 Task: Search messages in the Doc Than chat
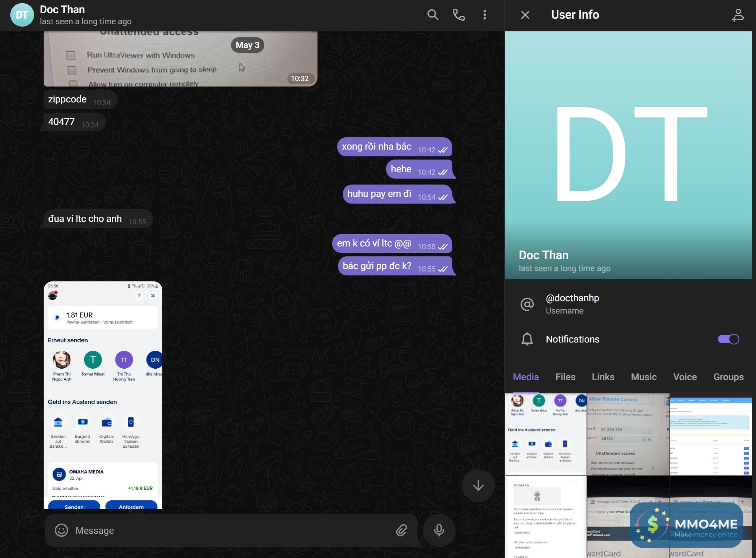pyautogui.click(x=433, y=15)
